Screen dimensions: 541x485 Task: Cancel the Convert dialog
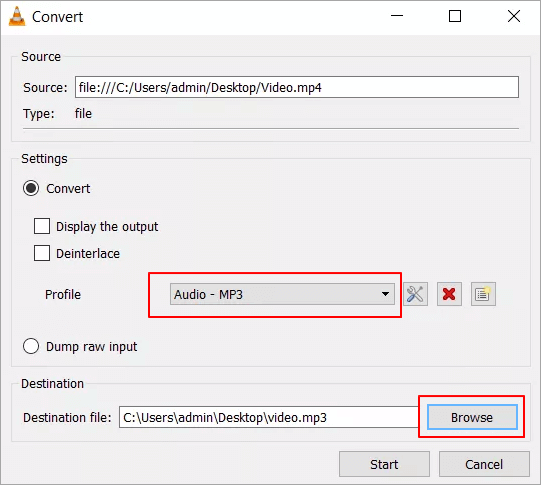click(484, 464)
